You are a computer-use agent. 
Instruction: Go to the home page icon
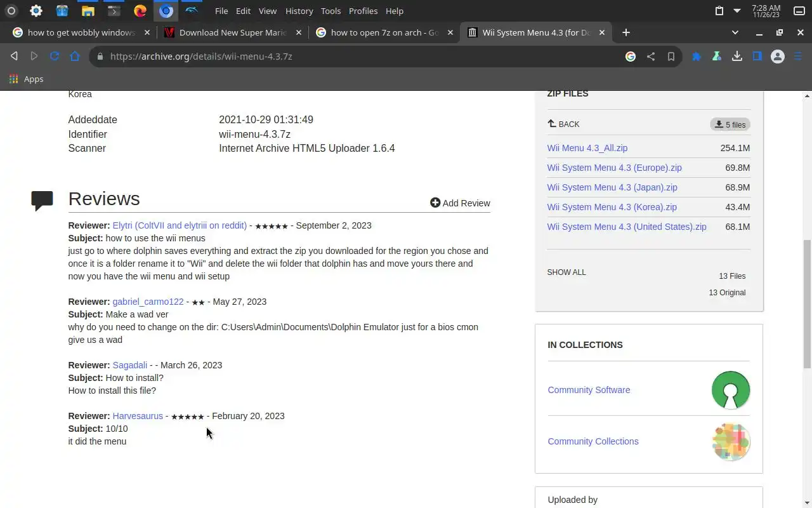click(75, 57)
